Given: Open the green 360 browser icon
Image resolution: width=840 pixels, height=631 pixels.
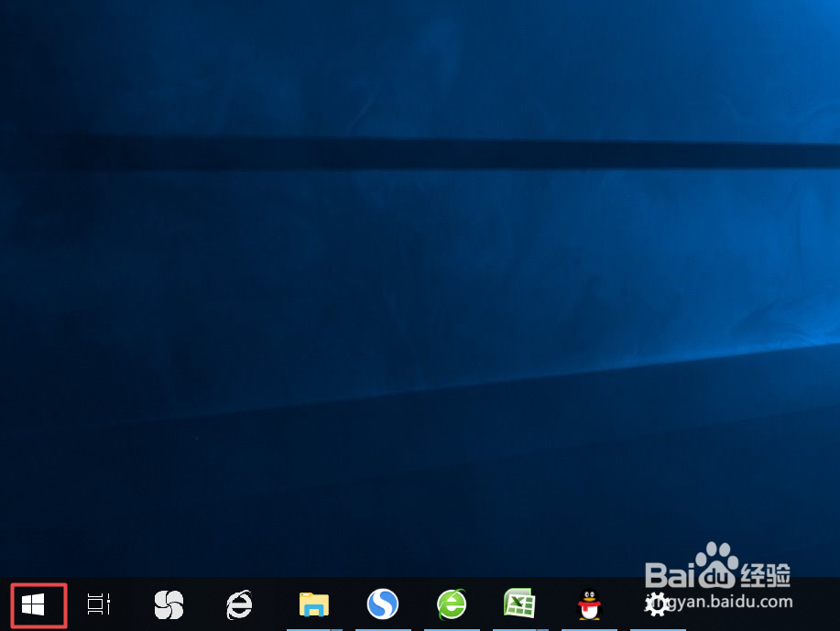Looking at the screenshot, I should (452, 604).
